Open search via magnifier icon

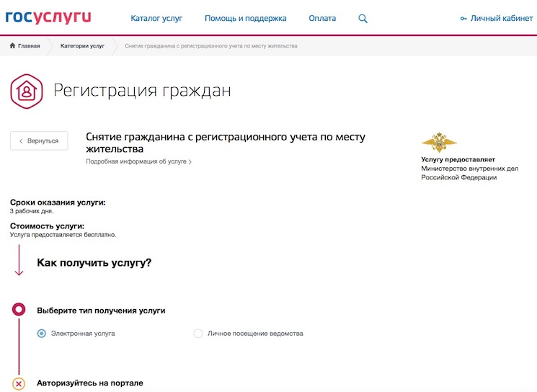[363, 18]
